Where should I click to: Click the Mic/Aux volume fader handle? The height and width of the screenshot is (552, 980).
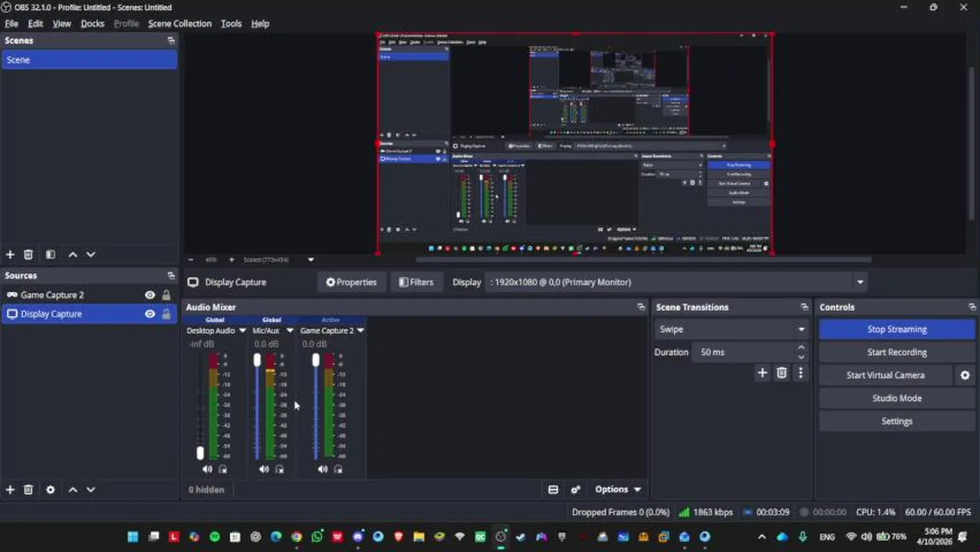pos(257,360)
